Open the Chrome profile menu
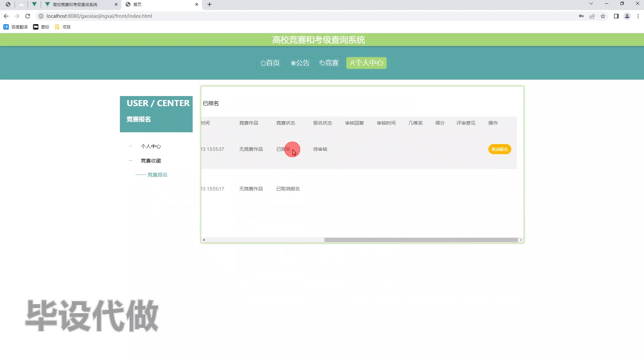644x360 pixels. [627, 16]
